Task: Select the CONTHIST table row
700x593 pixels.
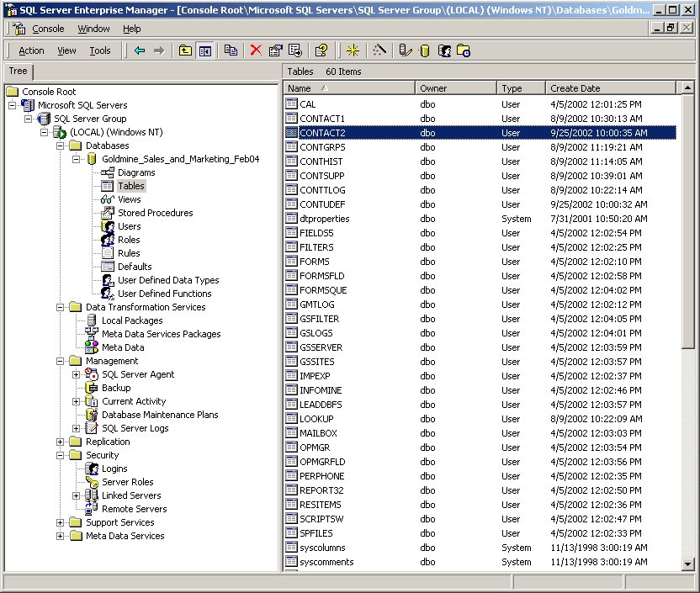Action: pyautogui.click(x=480, y=161)
